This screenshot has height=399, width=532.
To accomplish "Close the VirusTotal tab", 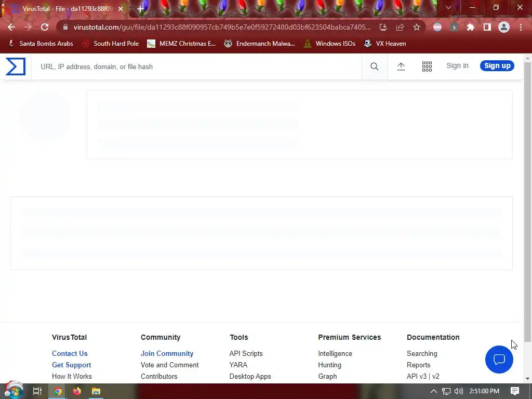I will [x=121, y=9].
